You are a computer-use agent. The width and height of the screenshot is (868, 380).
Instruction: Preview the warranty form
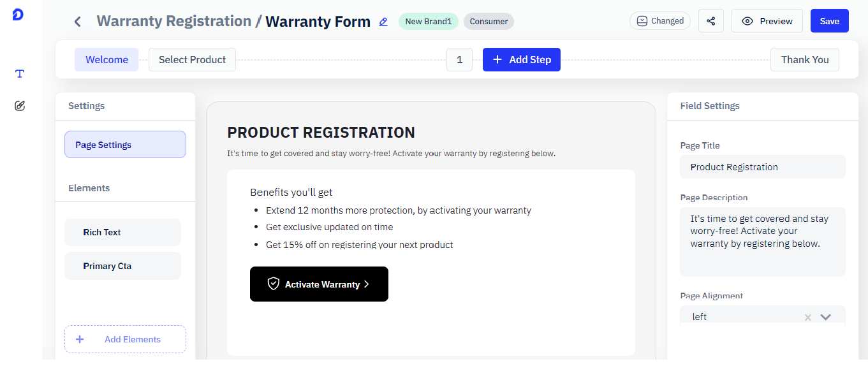[x=767, y=21]
